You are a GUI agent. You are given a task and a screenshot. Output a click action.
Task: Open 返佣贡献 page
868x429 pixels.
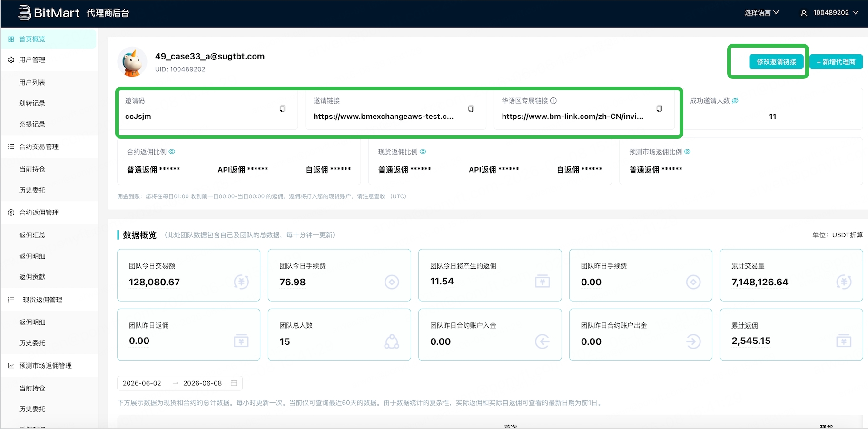(32, 277)
